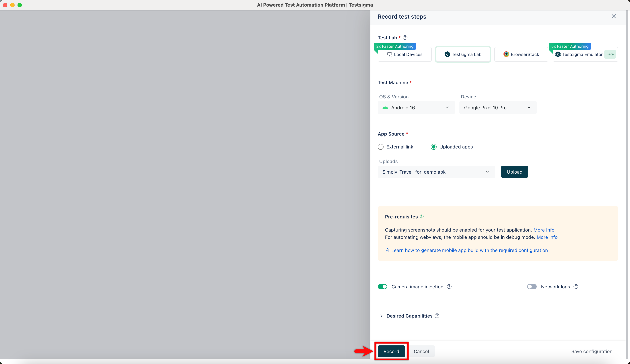Select the Uploaded apps radio button
The width and height of the screenshot is (630, 364).
coord(433,147)
